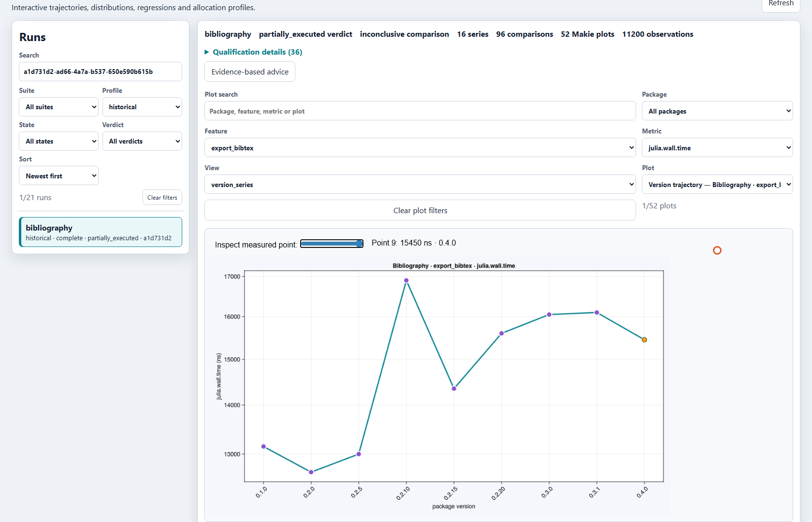
Task: Click the '1/52 plots' count text
Action: point(659,206)
